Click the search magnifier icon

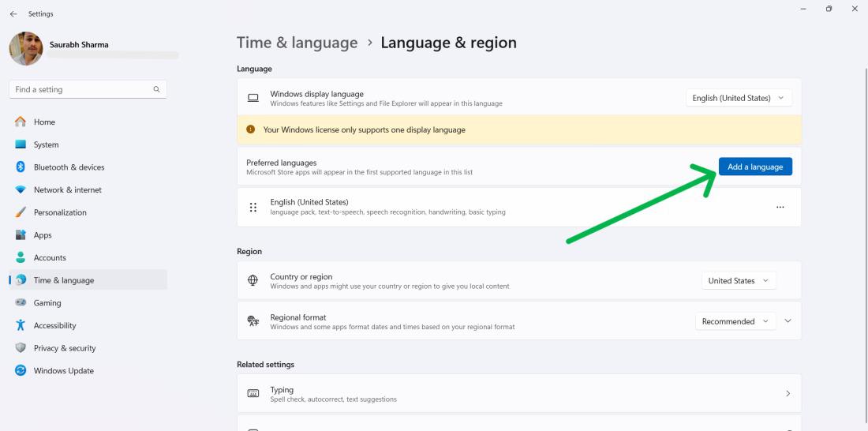pyautogui.click(x=157, y=89)
